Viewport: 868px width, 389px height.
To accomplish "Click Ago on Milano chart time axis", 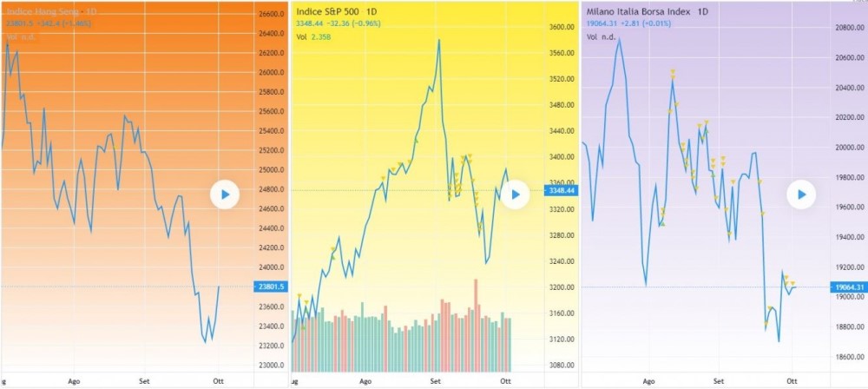I will (x=648, y=380).
